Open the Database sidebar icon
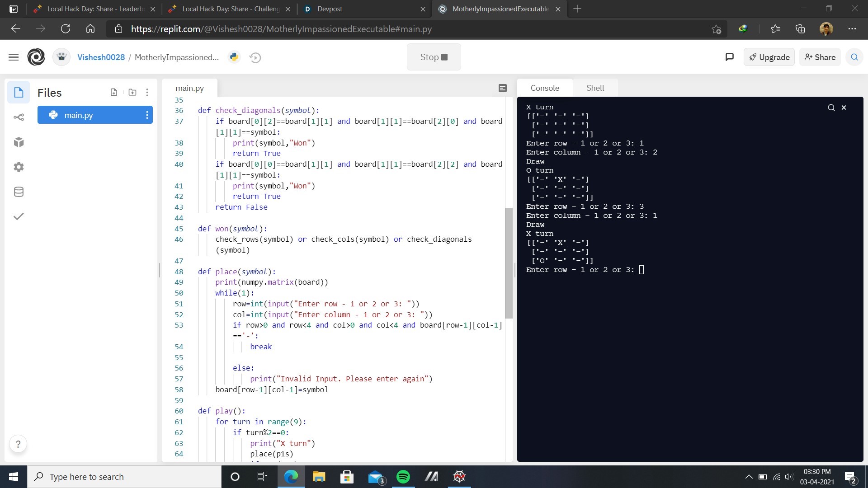 [x=19, y=192]
